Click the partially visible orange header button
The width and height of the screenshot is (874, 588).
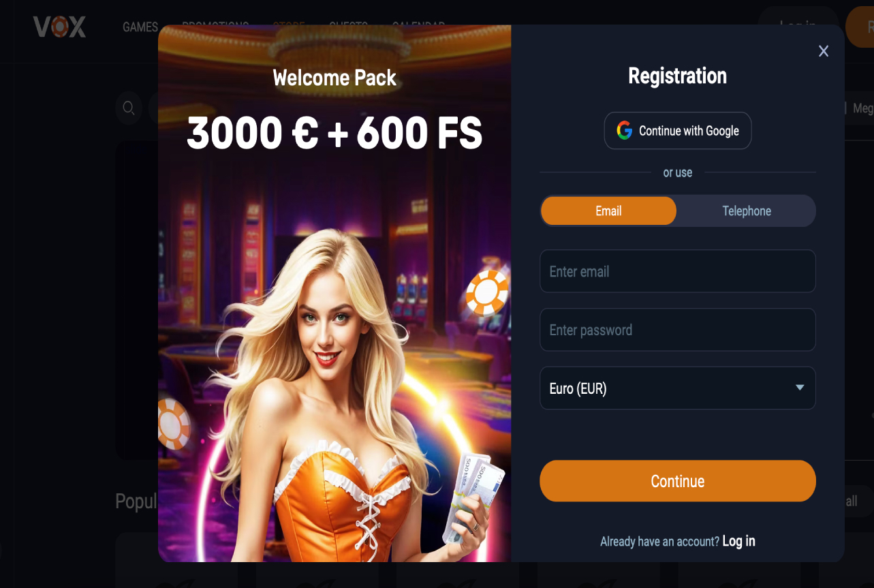click(x=861, y=26)
